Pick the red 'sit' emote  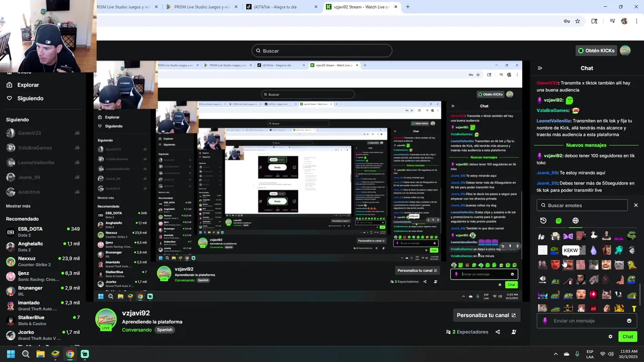tap(593, 309)
